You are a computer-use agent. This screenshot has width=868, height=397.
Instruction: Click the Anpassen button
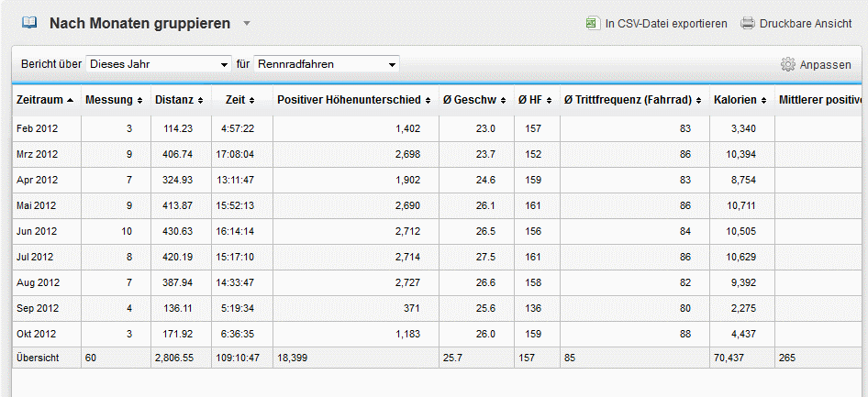click(825, 65)
